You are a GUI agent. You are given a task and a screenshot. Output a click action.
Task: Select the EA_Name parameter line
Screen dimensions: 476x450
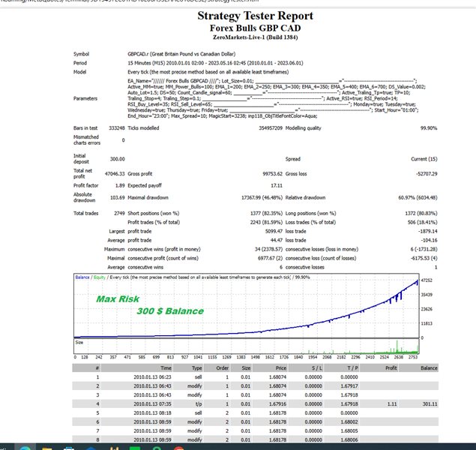coord(272,81)
